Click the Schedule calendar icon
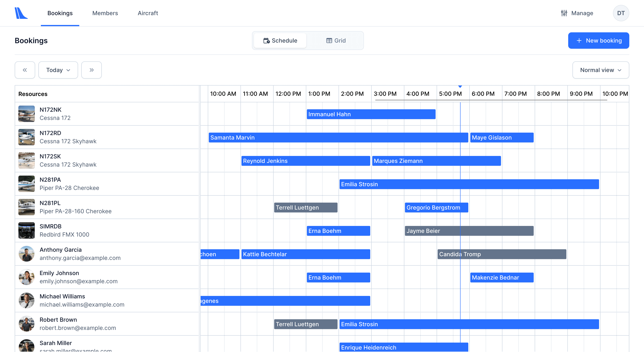This screenshot has height=352, width=644. coord(266,40)
